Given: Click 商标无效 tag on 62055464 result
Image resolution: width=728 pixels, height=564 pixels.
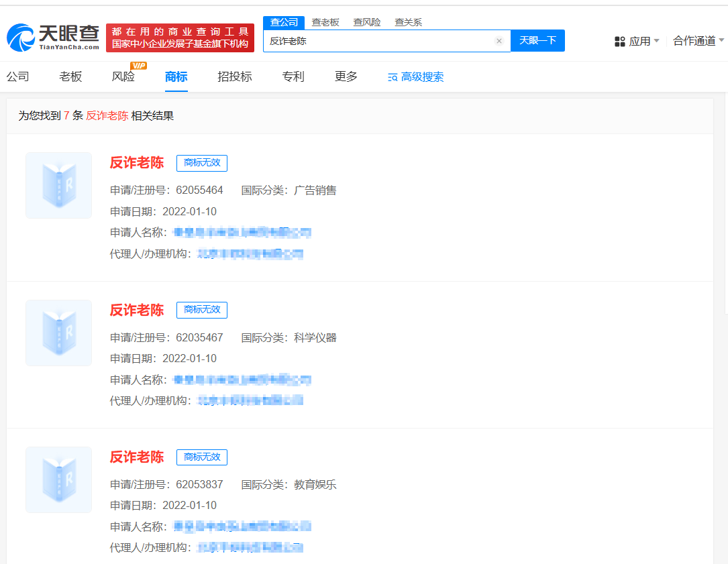Looking at the screenshot, I should [202, 163].
